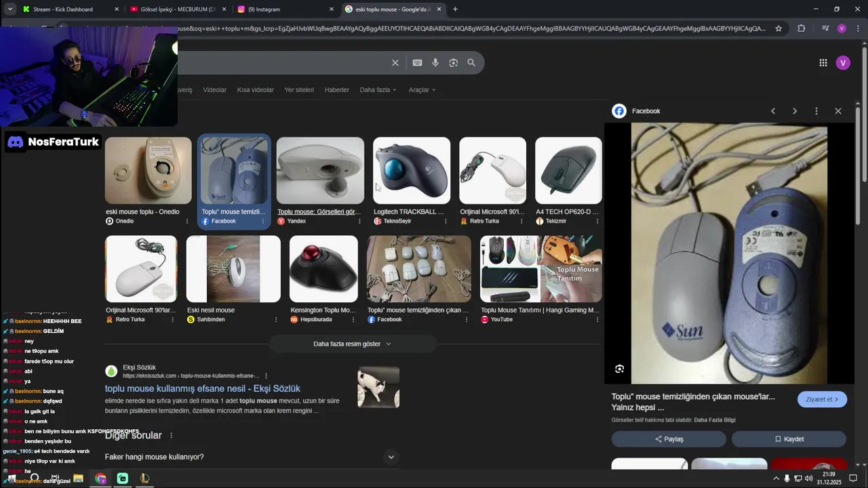Open options for the Sahibinden image result
This screenshot has height=488, width=868.
point(276,320)
